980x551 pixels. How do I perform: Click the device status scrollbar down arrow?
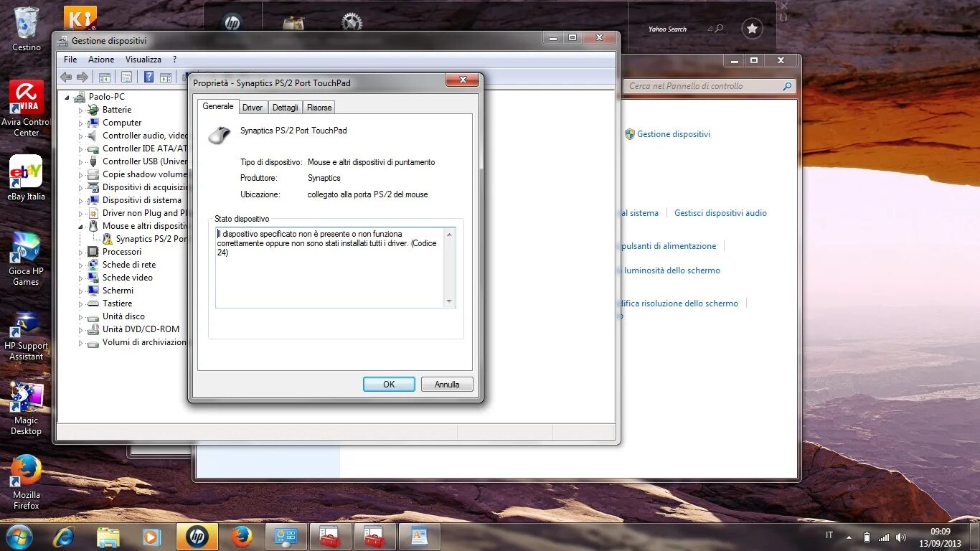click(449, 301)
